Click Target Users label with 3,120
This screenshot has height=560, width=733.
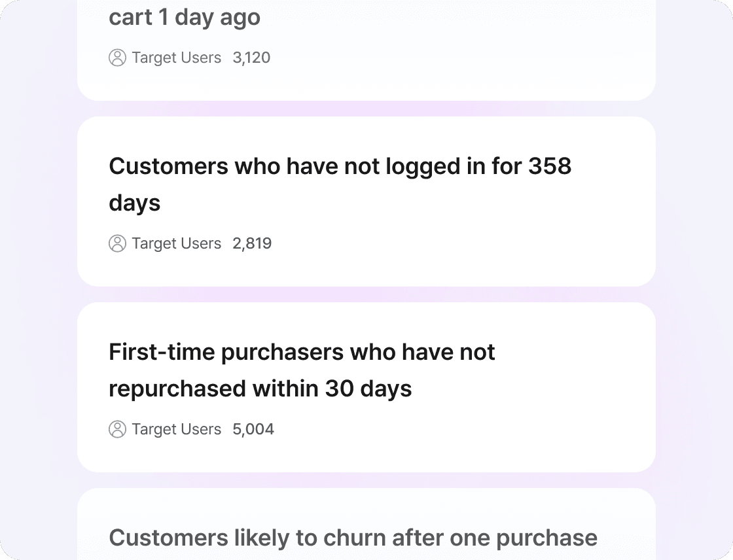tap(176, 58)
